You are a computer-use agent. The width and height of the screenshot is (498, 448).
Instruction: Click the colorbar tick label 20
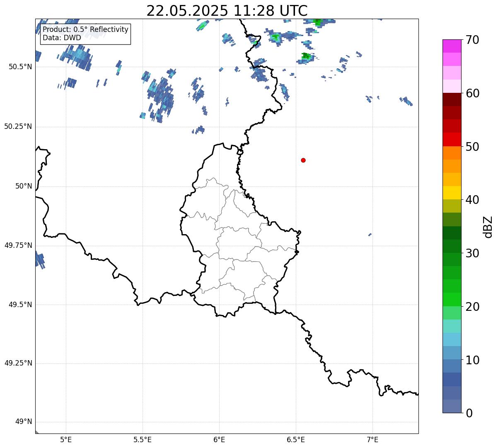[x=472, y=307]
